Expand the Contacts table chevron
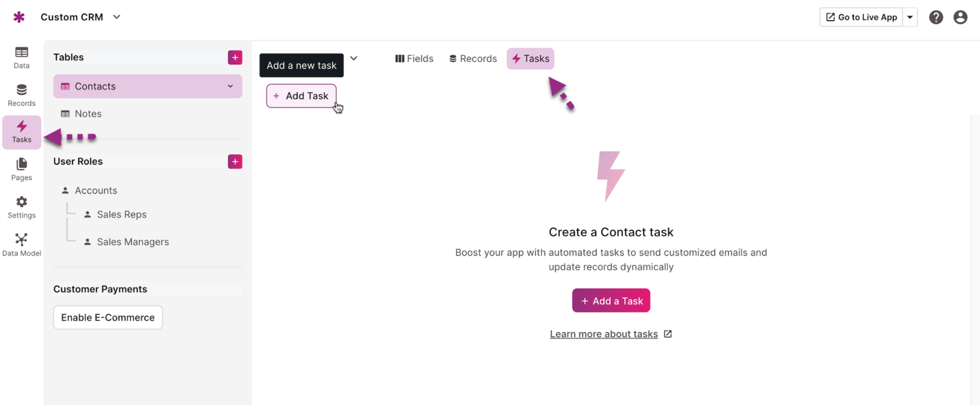Screen dimensions: 980x405 click(230, 86)
